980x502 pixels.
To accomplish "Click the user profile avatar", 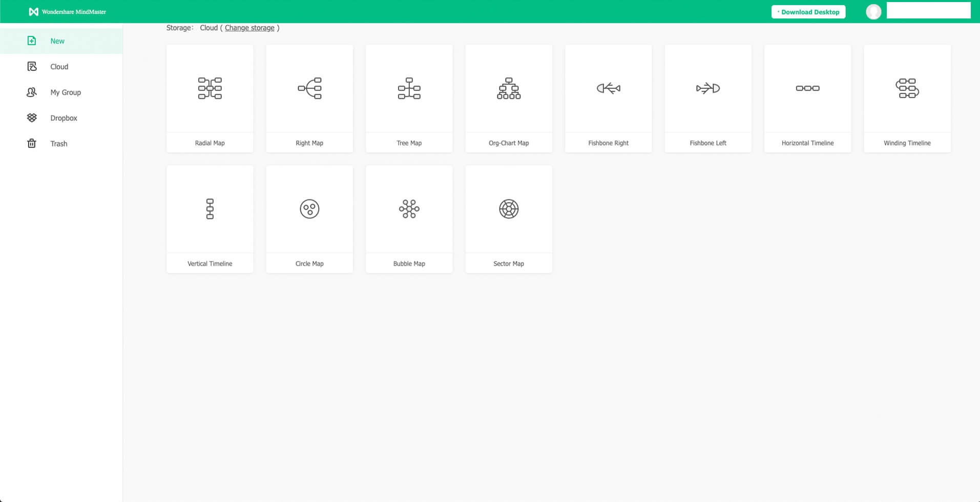I will tap(873, 12).
